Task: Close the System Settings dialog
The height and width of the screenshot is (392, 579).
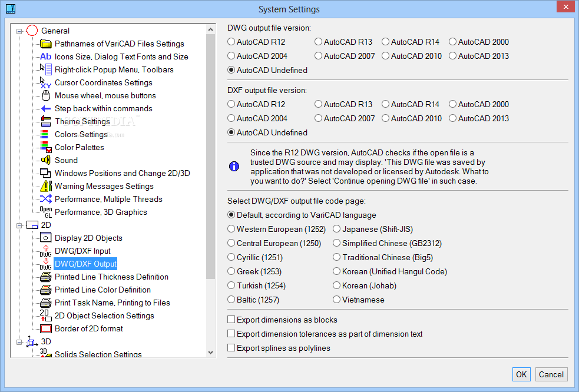Action: point(565,6)
